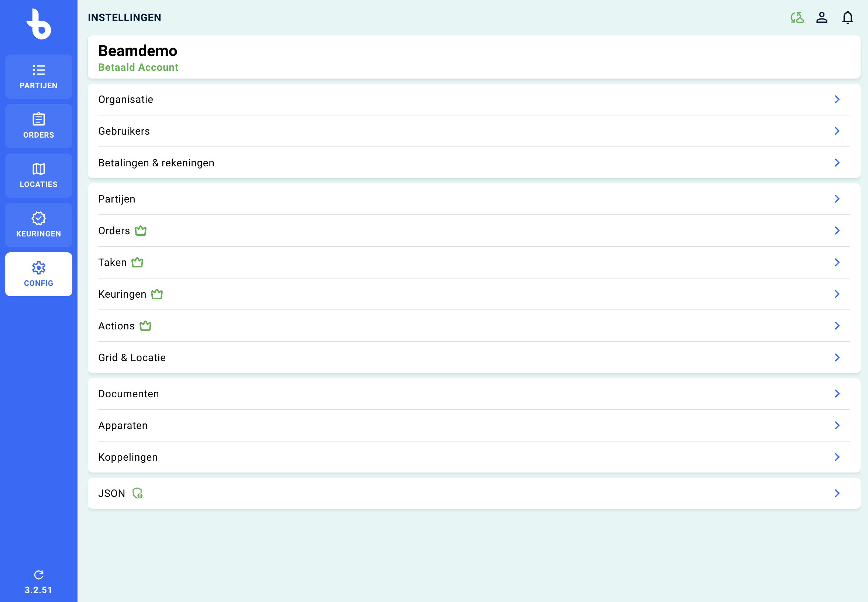
Task: Open the JSON settings label
Action: pos(111,493)
